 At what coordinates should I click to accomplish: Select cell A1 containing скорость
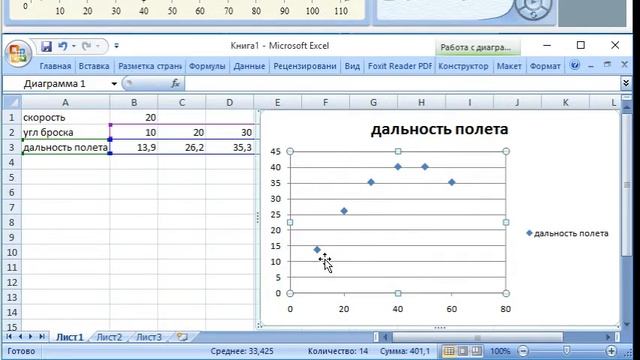pos(65,118)
